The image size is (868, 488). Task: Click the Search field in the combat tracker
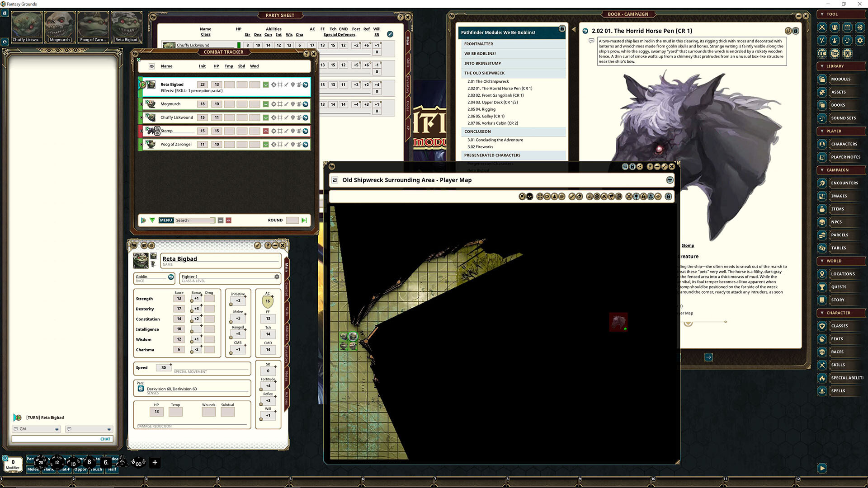click(195, 220)
